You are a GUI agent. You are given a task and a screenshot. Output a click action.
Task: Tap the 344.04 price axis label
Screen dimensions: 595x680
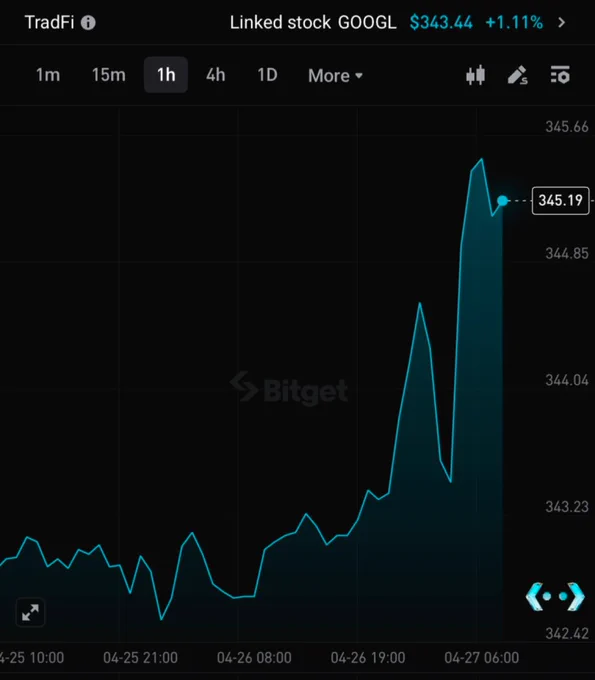(567, 380)
